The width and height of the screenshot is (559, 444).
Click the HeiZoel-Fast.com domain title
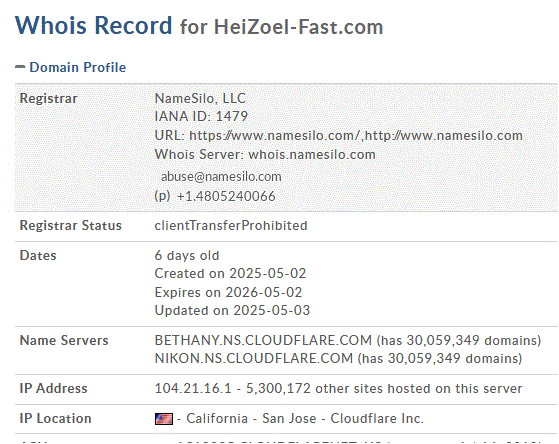[298, 27]
